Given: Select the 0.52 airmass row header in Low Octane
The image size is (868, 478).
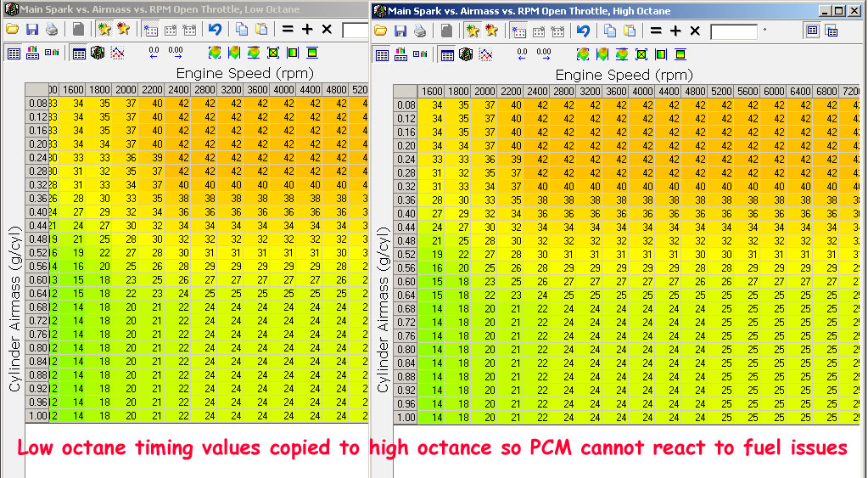Looking at the screenshot, I should pyautogui.click(x=37, y=252).
